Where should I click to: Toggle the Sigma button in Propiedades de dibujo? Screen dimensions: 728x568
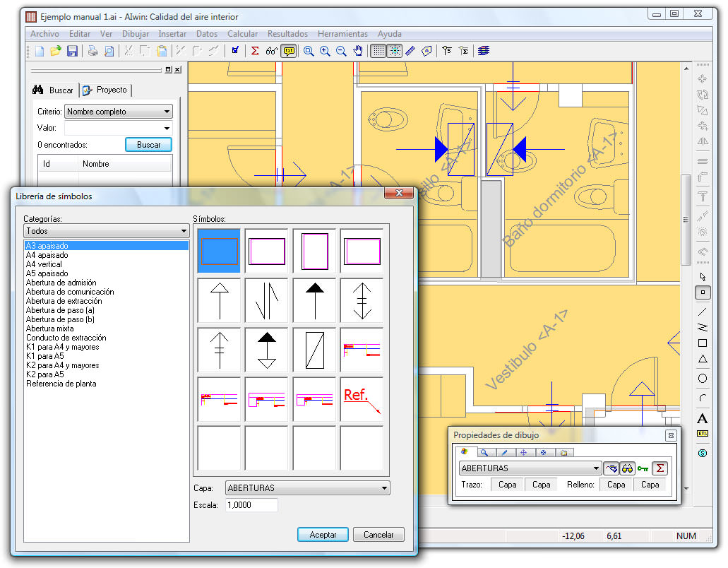coord(660,468)
